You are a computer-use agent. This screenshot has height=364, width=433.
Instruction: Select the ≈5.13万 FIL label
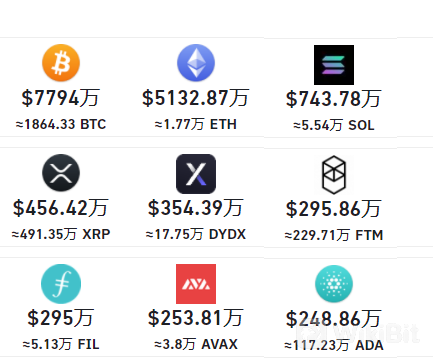tap(61, 344)
